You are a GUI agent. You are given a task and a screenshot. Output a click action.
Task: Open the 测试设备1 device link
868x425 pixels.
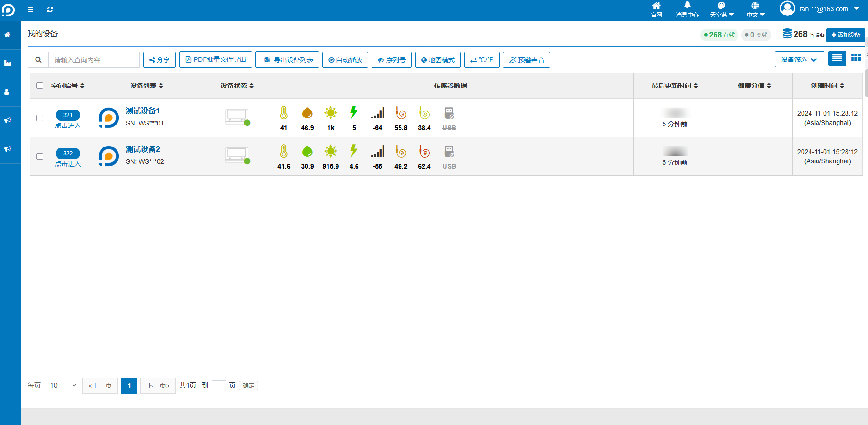143,111
